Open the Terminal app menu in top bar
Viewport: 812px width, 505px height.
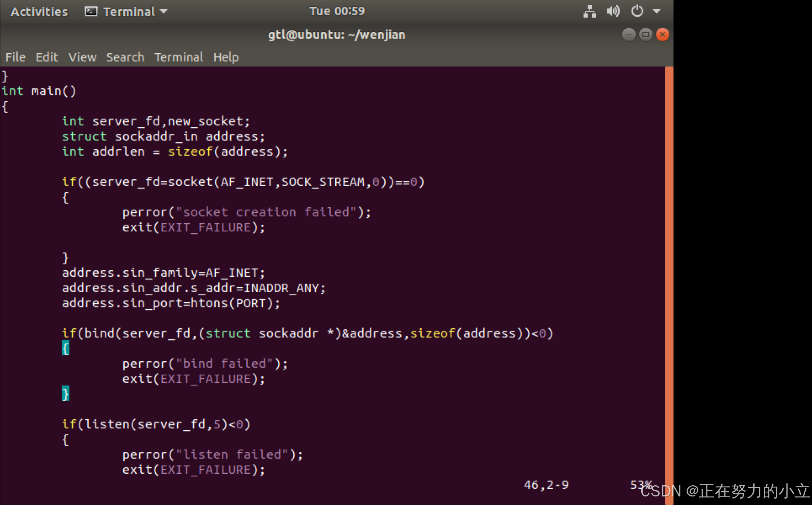(126, 12)
